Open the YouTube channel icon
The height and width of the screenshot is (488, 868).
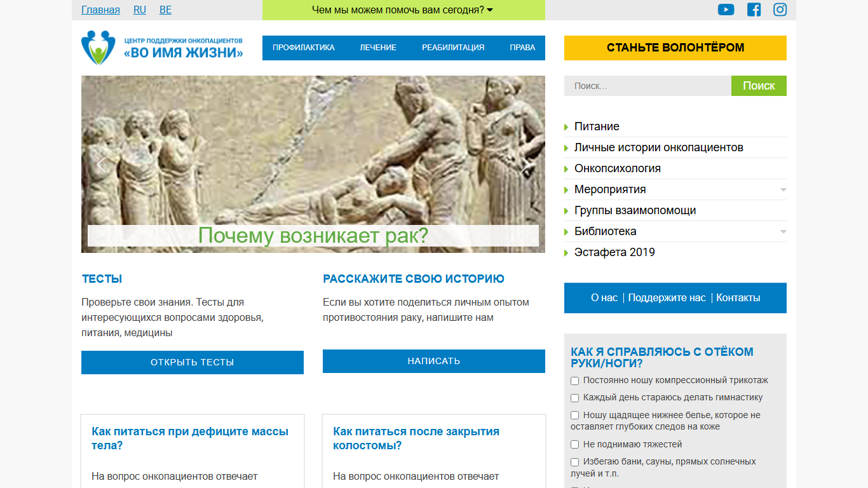(x=726, y=10)
